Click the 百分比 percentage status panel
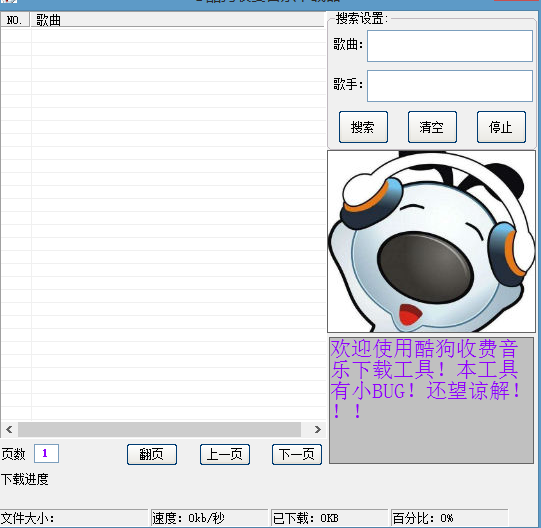Screen dimensions: 541x528 pyautogui.click(x=449, y=518)
